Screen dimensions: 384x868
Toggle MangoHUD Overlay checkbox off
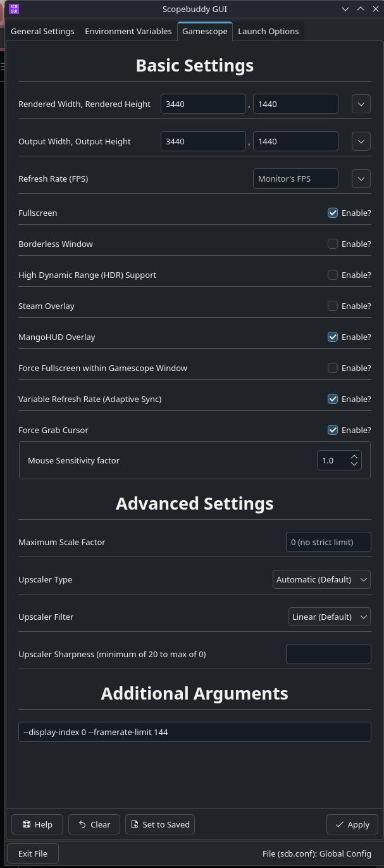(x=333, y=337)
